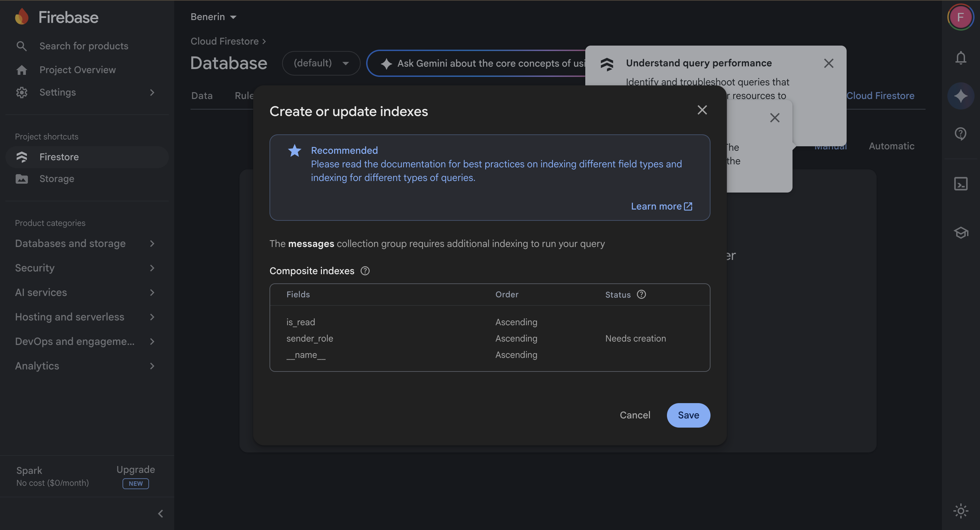Open Storage in project shortcuts

click(87, 179)
